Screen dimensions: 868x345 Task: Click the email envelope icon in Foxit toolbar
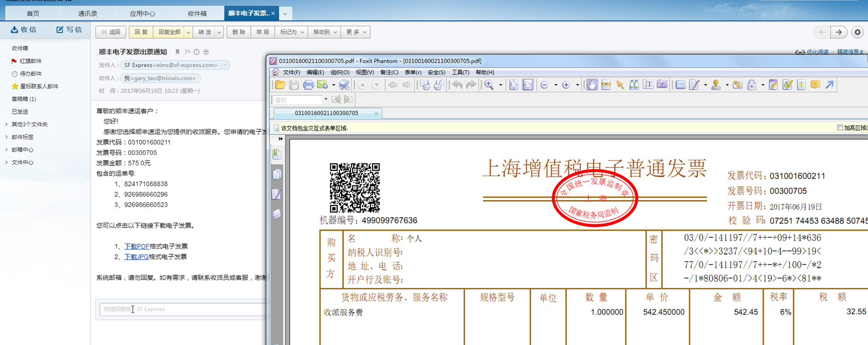click(322, 85)
